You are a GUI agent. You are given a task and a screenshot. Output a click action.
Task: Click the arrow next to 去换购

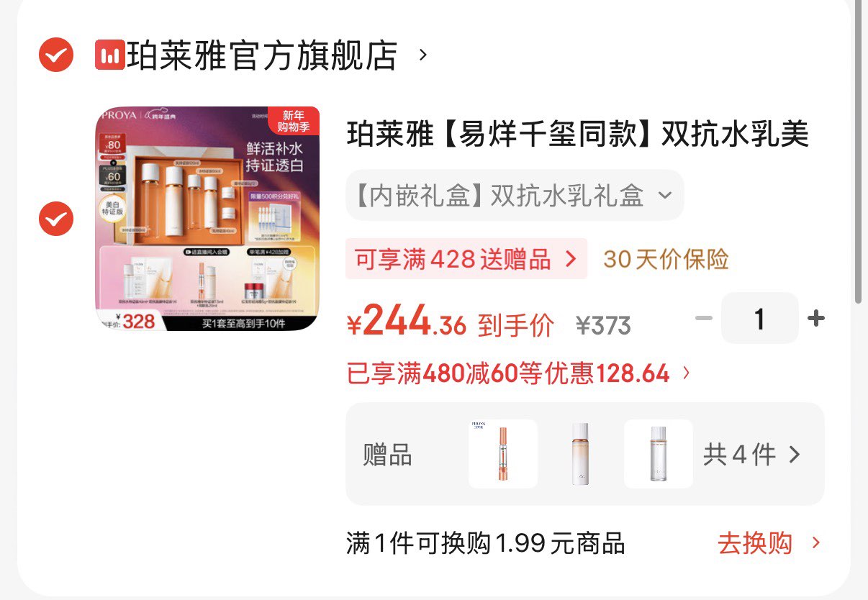tap(815, 543)
